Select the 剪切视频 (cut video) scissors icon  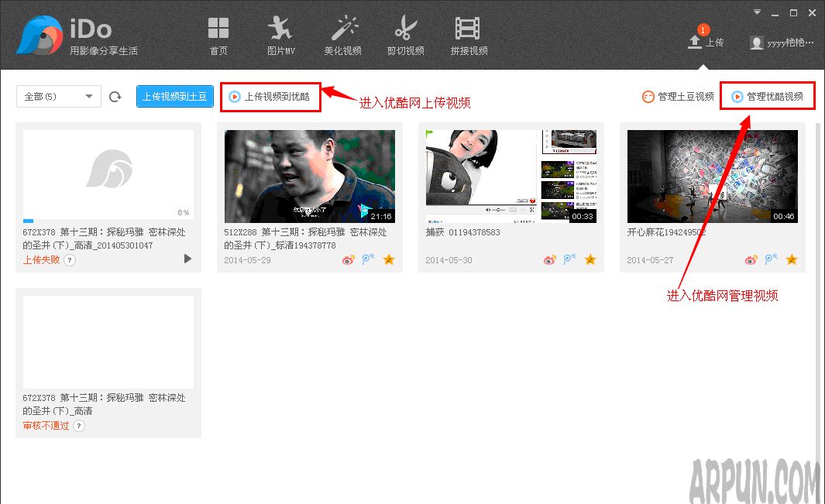(x=405, y=34)
